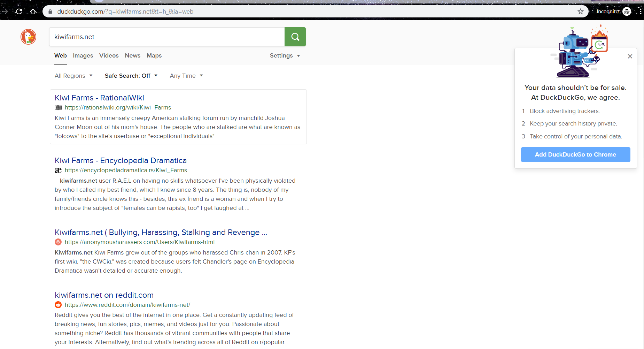Expand the Settings dropdown

(285, 55)
